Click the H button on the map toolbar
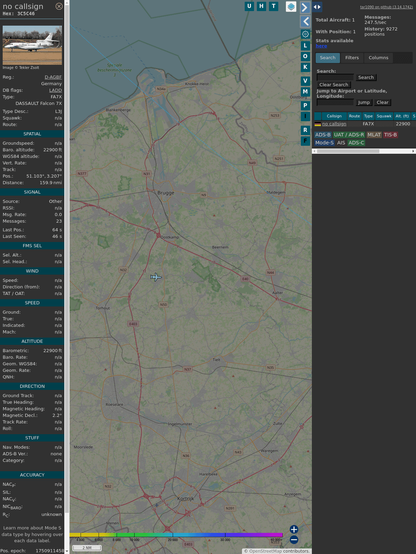 (x=261, y=6)
